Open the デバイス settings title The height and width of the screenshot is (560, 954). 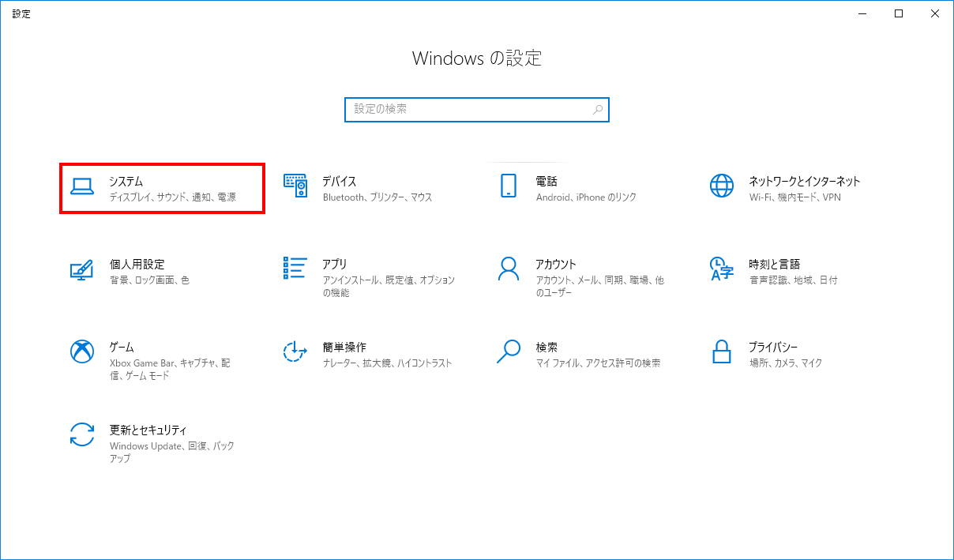pyautogui.click(x=340, y=181)
